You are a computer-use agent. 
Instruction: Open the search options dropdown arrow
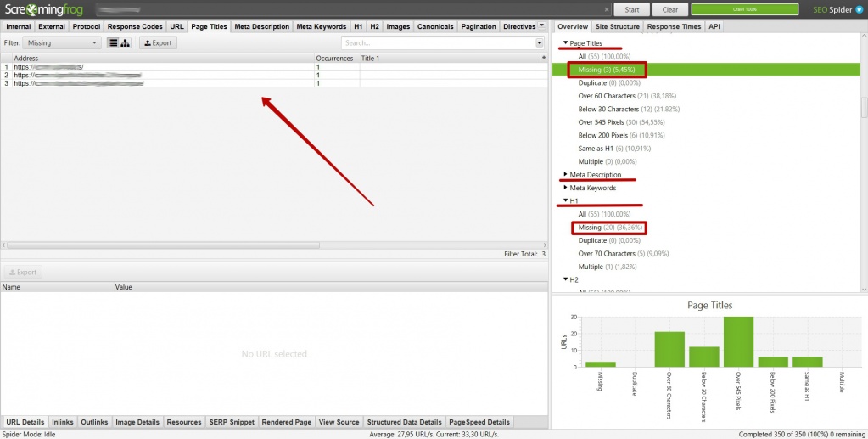(x=540, y=42)
